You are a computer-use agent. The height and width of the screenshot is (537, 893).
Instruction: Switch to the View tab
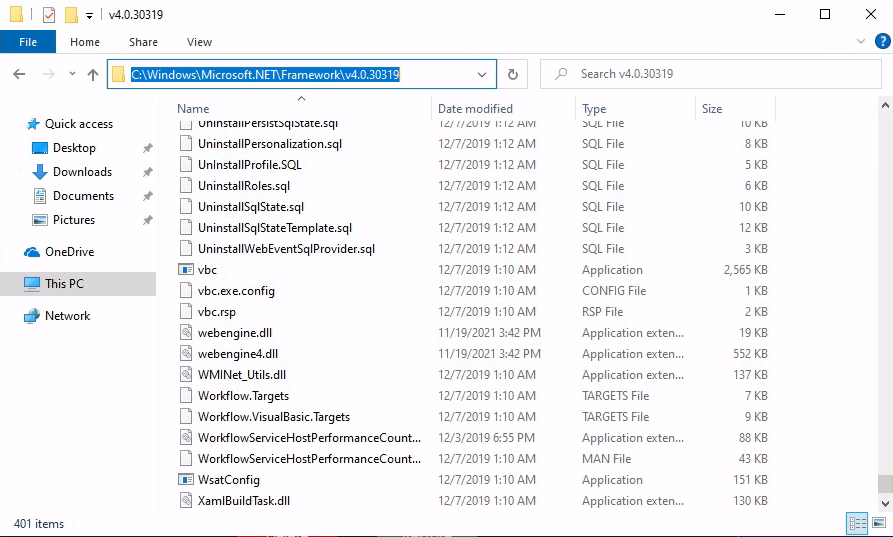pos(199,42)
